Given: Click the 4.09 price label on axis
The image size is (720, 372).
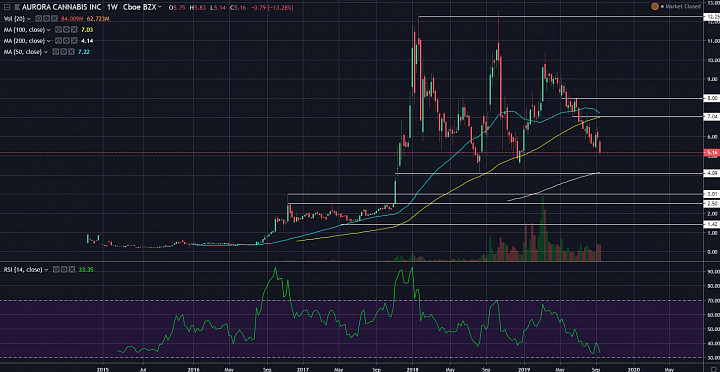Looking at the screenshot, I should [712, 173].
